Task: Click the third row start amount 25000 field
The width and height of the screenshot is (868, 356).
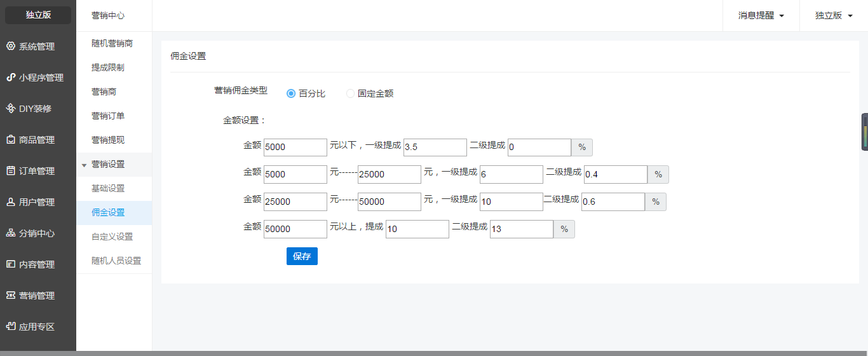Action: click(295, 202)
